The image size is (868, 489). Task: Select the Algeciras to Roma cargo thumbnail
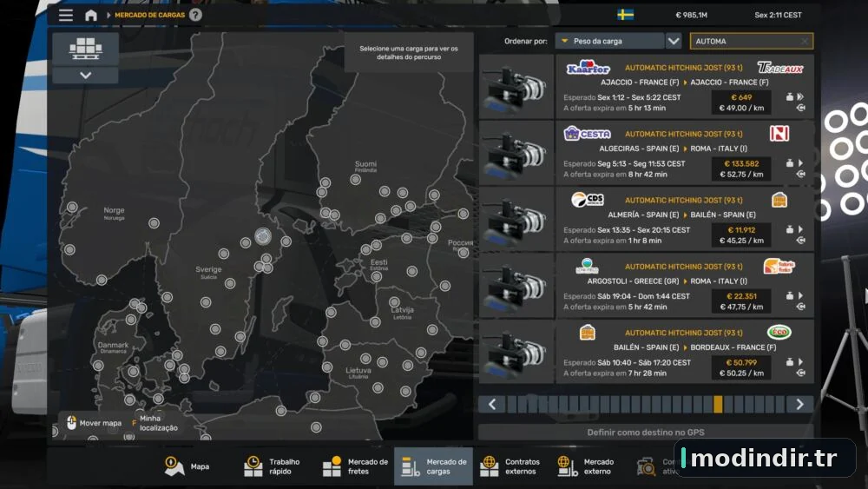[516, 153]
